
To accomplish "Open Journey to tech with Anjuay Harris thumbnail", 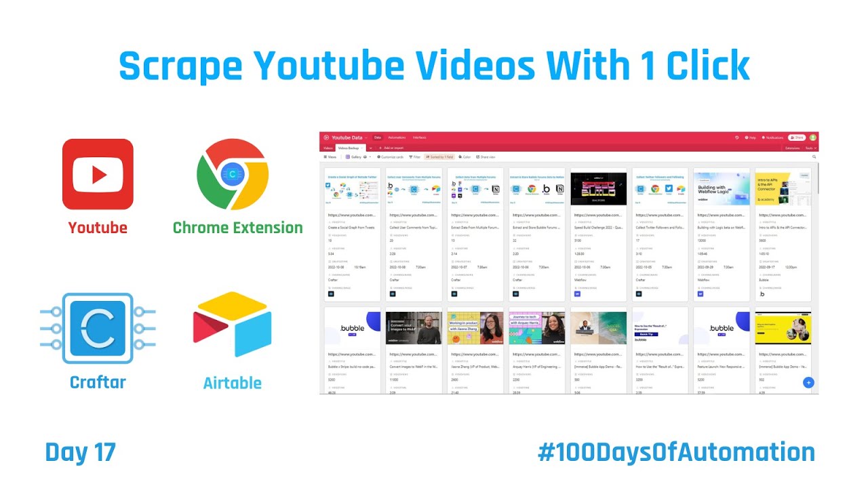I will coord(538,328).
